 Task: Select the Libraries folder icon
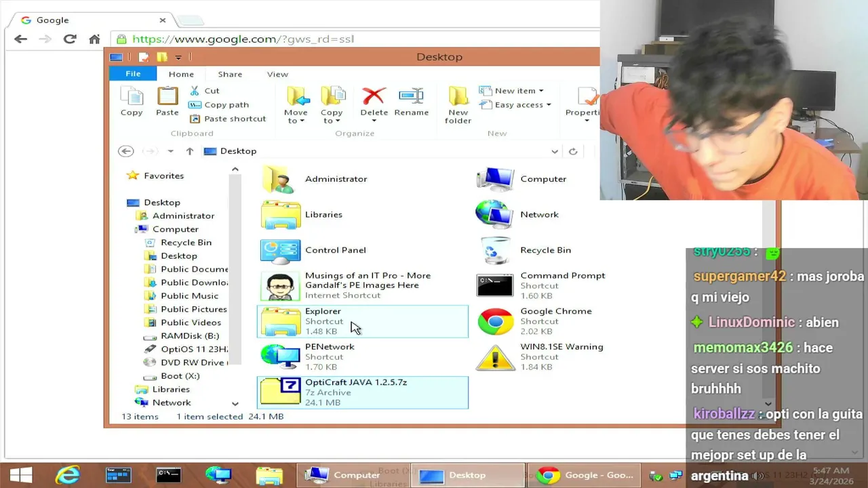coord(281,214)
